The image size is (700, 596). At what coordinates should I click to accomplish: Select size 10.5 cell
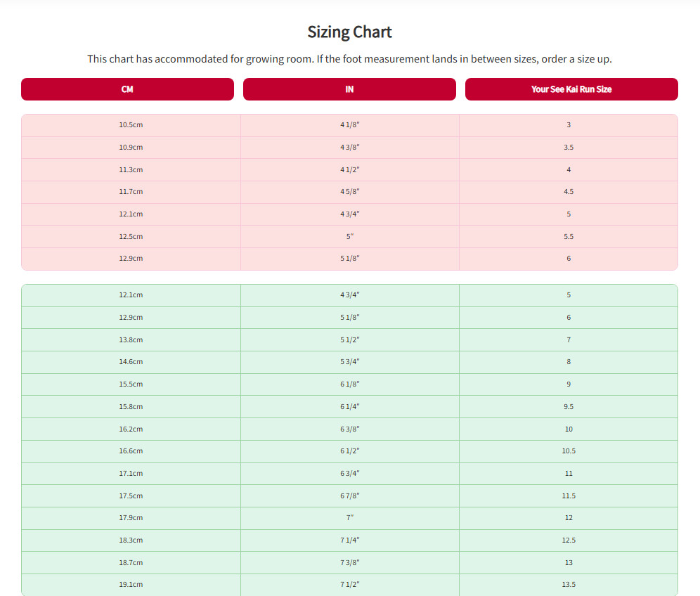[569, 451]
